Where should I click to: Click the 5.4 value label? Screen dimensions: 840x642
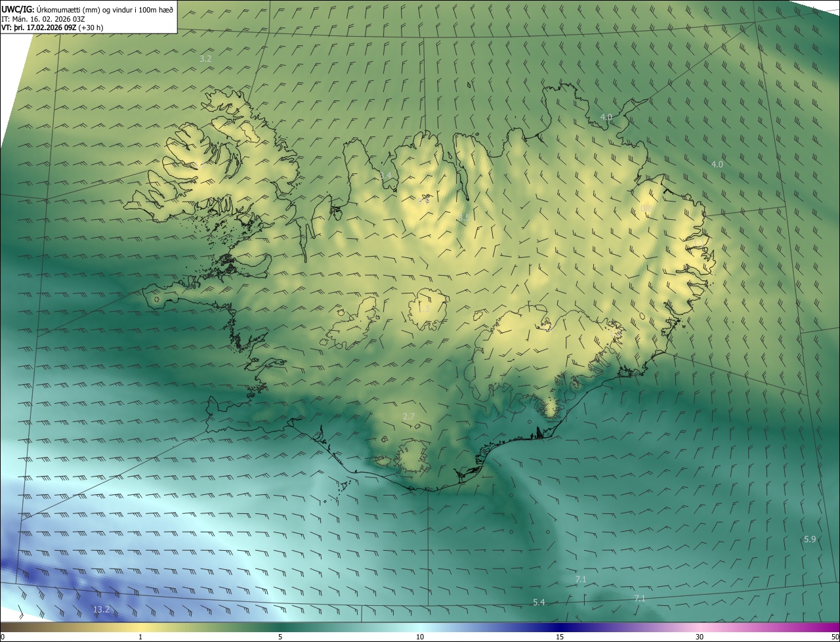[539, 602]
